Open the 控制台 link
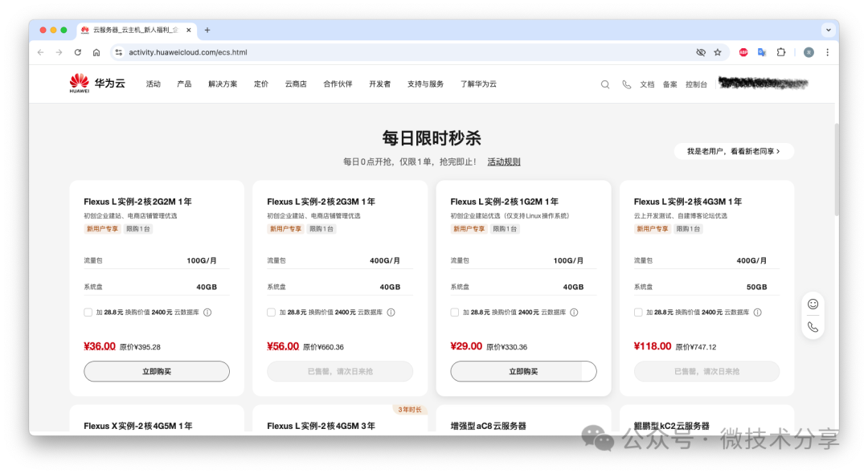 pos(696,84)
